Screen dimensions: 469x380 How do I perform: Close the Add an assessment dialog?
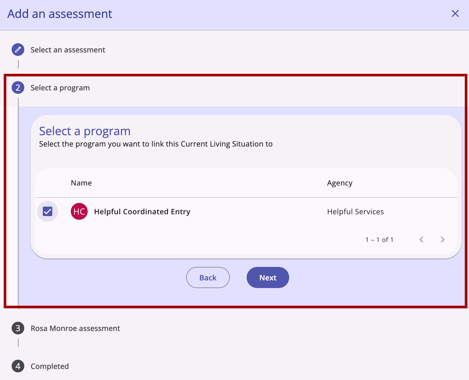(455, 14)
